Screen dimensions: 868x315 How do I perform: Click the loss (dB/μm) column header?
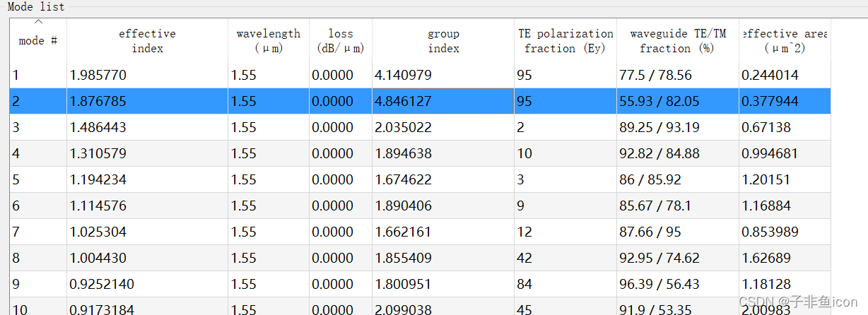click(341, 40)
